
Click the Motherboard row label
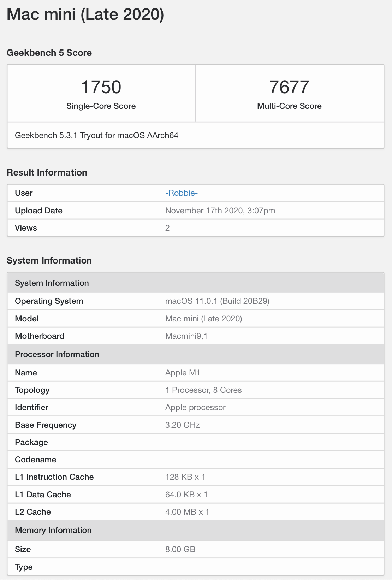40,336
